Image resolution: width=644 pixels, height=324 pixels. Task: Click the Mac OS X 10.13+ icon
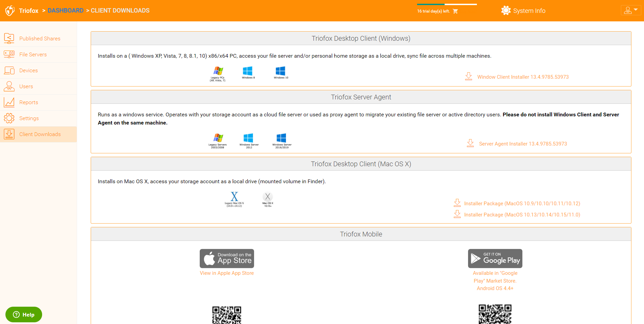[268, 199]
